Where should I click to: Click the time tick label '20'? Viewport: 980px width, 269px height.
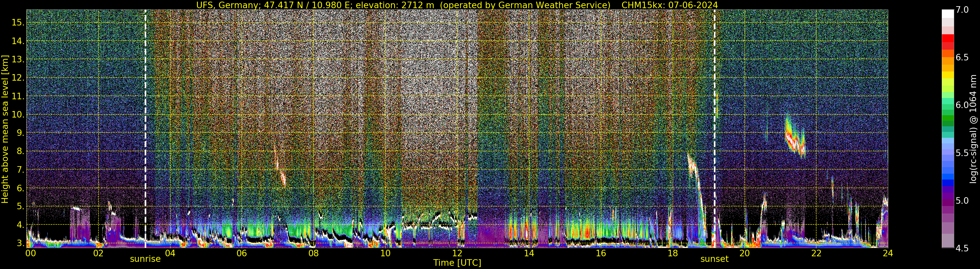click(x=745, y=253)
